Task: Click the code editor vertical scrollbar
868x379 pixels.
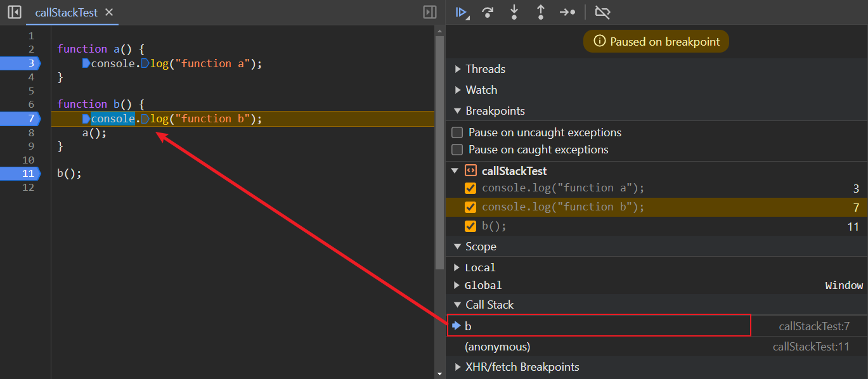Action: point(439,152)
